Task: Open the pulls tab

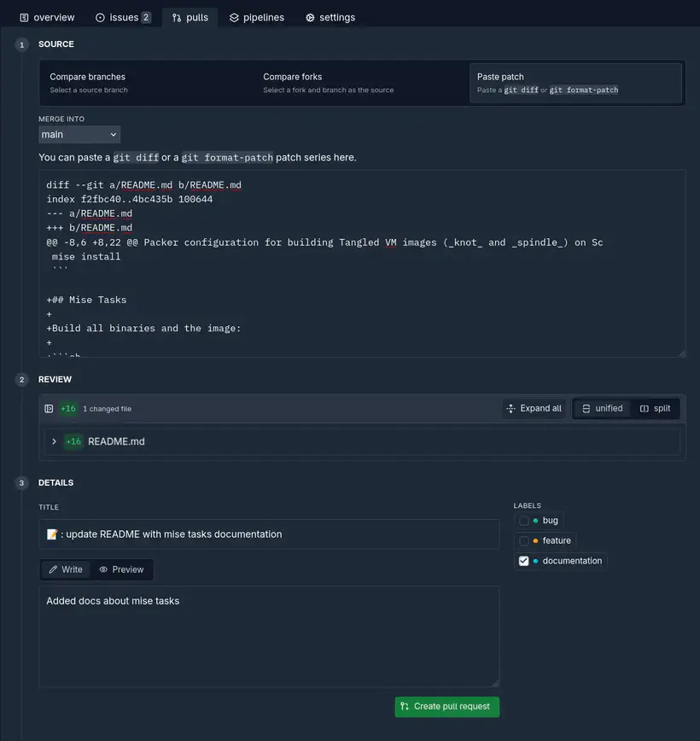Action: tap(190, 17)
